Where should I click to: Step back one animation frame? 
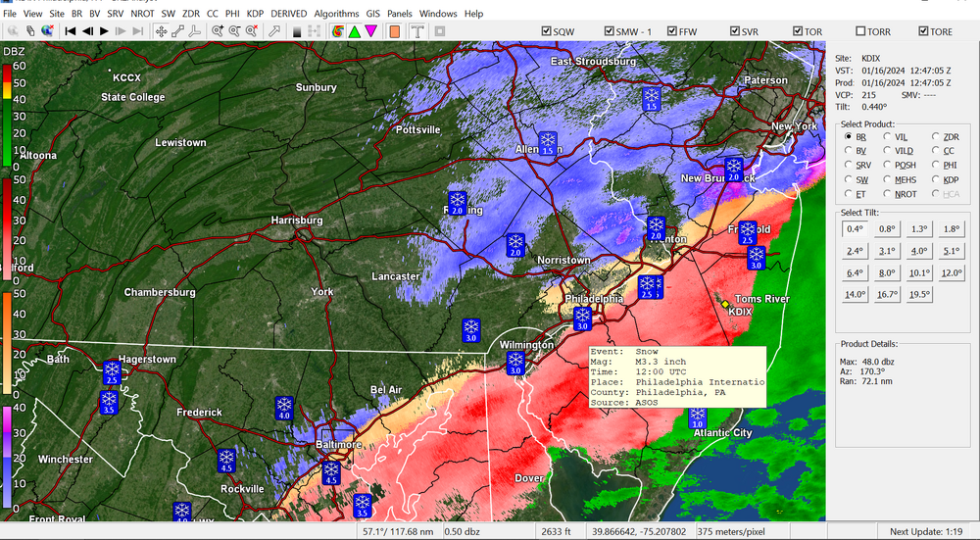87,30
